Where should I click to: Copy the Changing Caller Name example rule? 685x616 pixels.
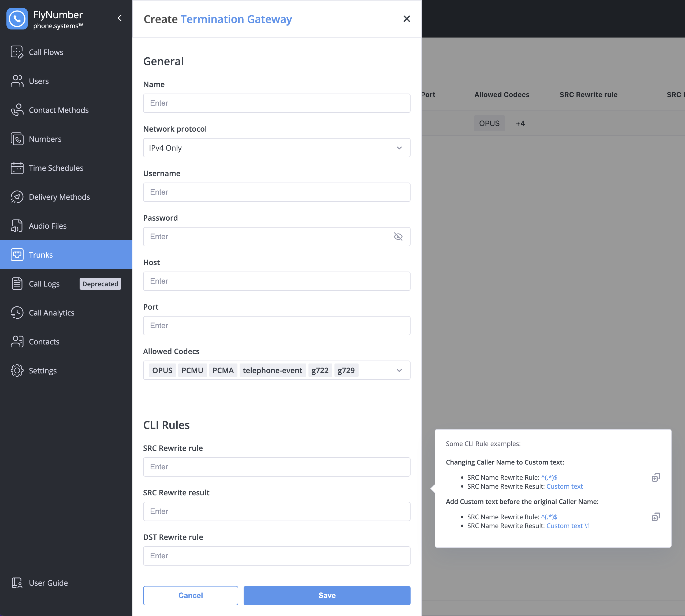tap(656, 478)
